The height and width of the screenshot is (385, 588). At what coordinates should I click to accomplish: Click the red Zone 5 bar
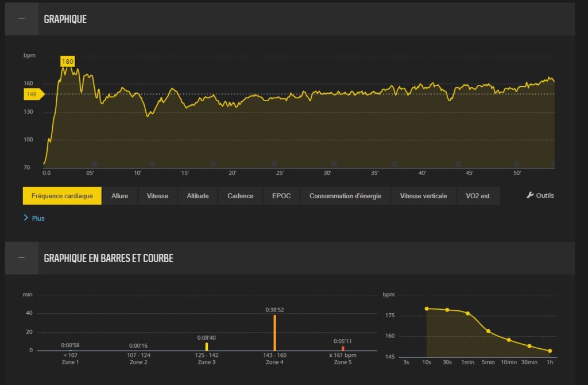tap(343, 348)
